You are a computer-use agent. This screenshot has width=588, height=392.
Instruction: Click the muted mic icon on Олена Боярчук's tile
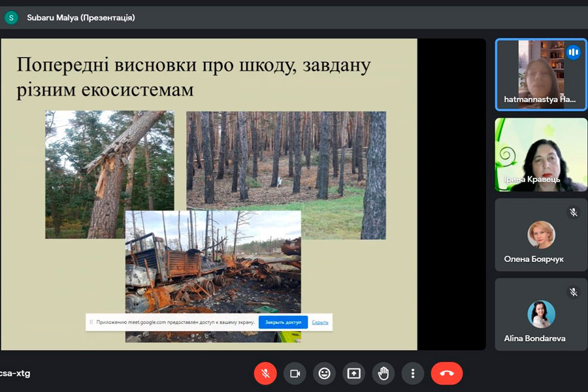click(x=573, y=212)
